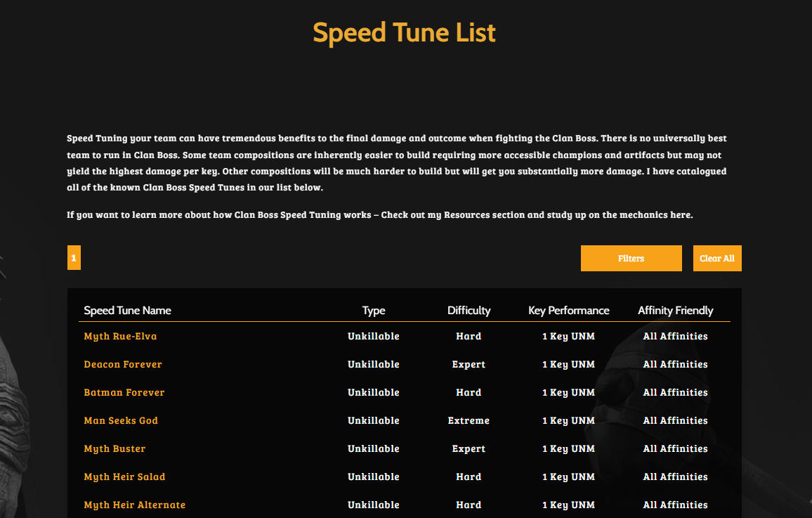Select Unkillable type in Man Seeks God row
The width and height of the screenshot is (812, 518).
[x=374, y=420]
